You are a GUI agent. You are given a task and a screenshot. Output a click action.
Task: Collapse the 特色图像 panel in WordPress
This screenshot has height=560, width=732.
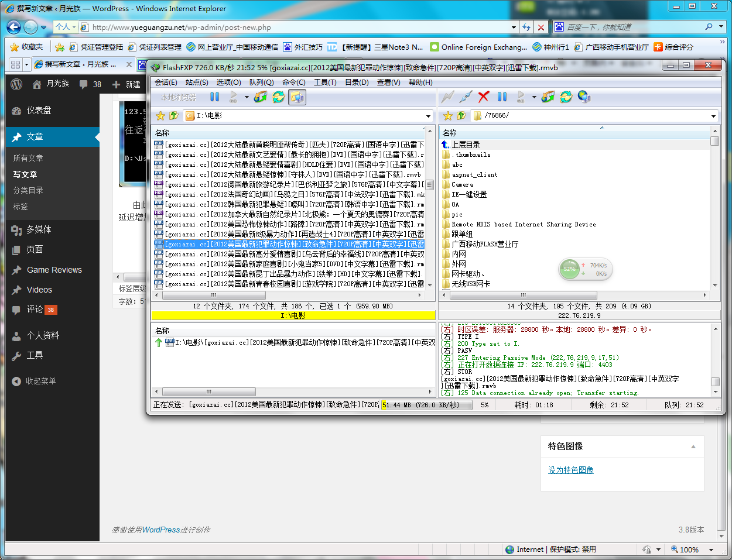693,446
